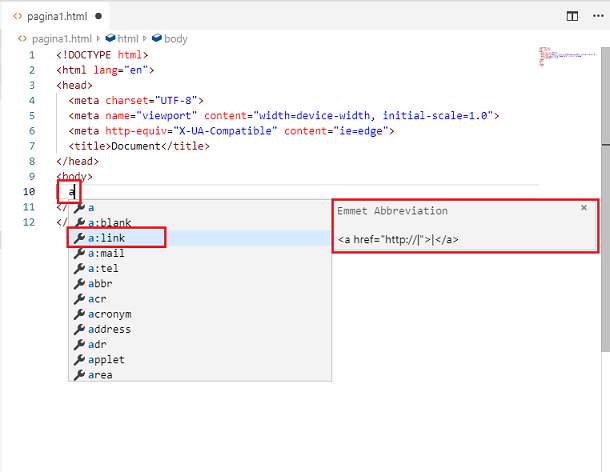Click wrench icon beside a:blank
This screenshot has width=610, height=472.
tap(79, 223)
